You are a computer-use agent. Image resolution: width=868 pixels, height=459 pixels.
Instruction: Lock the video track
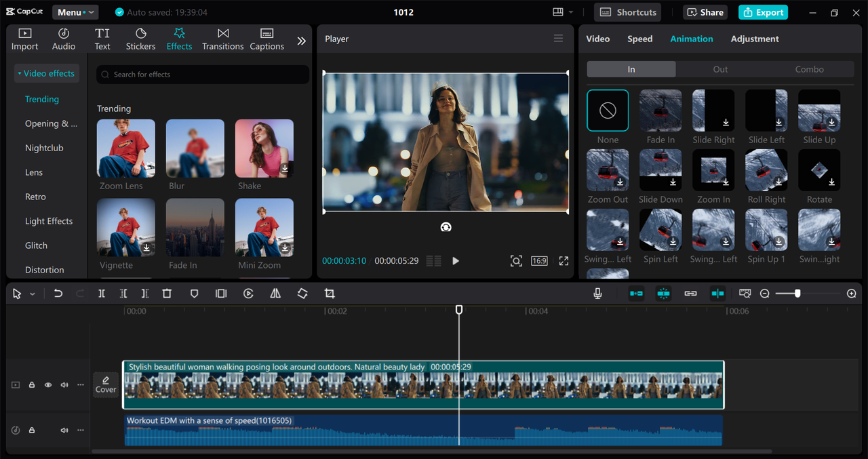pyautogui.click(x=32, y=385)
